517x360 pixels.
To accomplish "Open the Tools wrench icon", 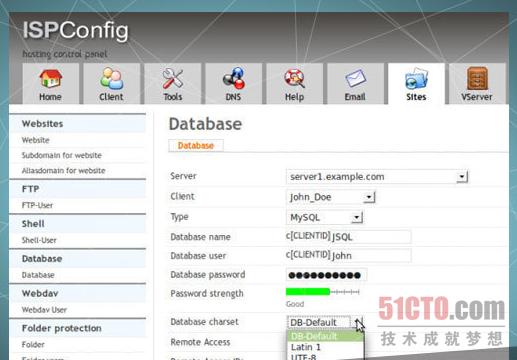I will click(x=173, y=79).
